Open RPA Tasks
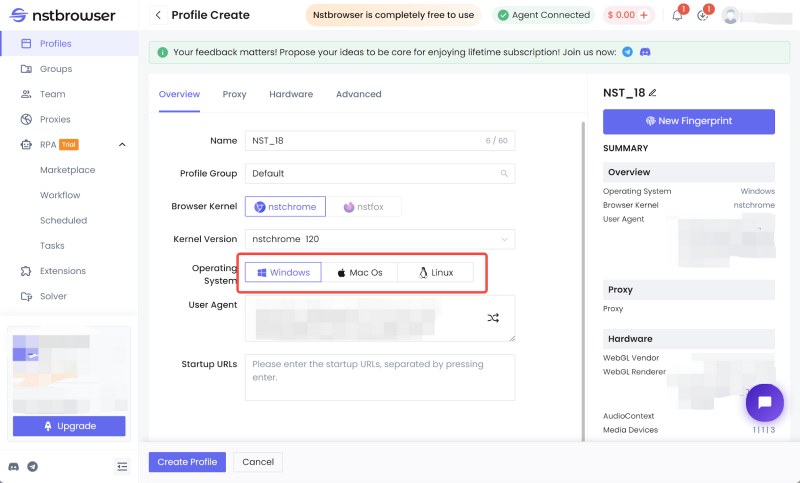Screen dimensions: 800x483 [52, 245]
